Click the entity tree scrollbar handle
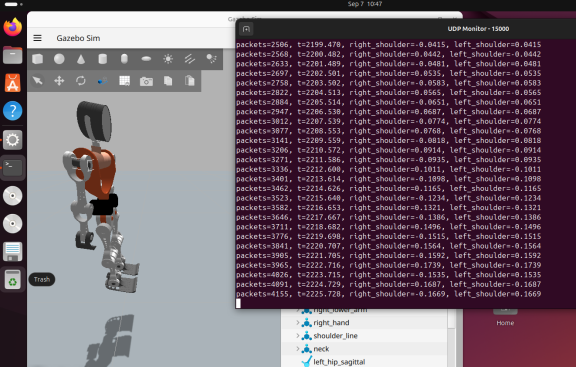Viewport: 577px width, 368px height. (452, 319)
